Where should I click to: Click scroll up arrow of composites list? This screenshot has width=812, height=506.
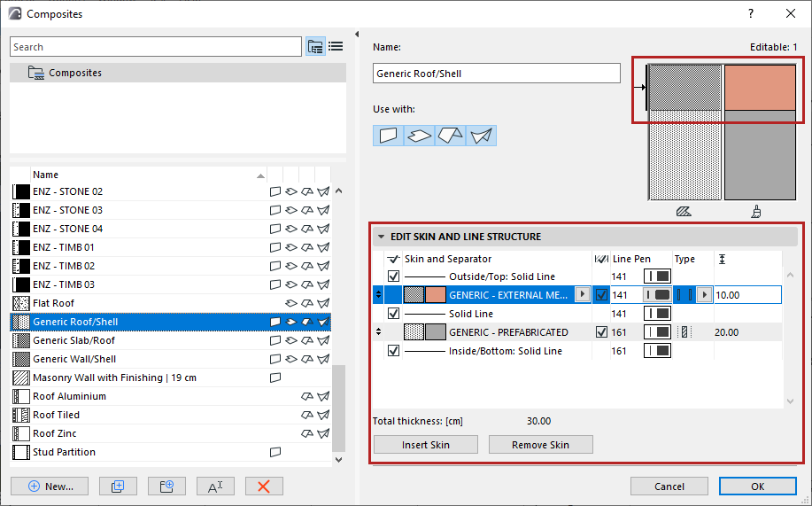(x=338, y=191)
